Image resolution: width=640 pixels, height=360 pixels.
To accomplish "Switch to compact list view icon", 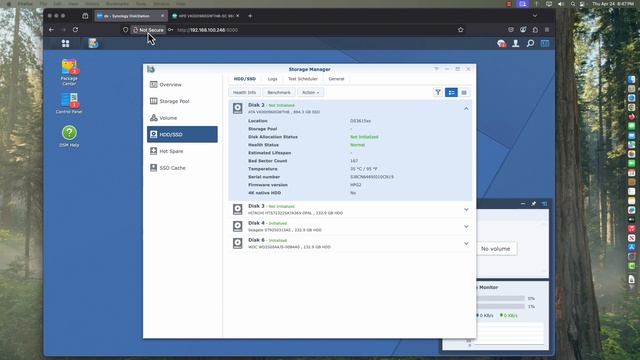I will tap(464, 92).
